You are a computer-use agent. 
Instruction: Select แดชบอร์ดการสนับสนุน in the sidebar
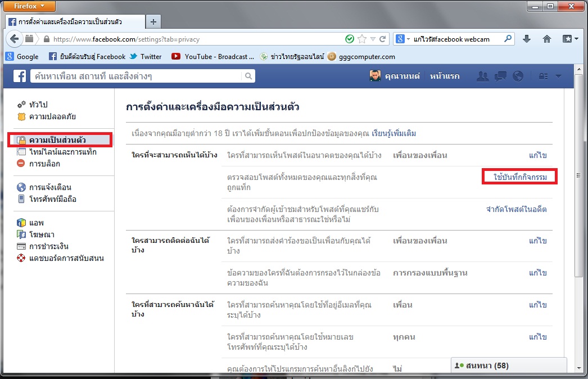(x=60, y=258)
